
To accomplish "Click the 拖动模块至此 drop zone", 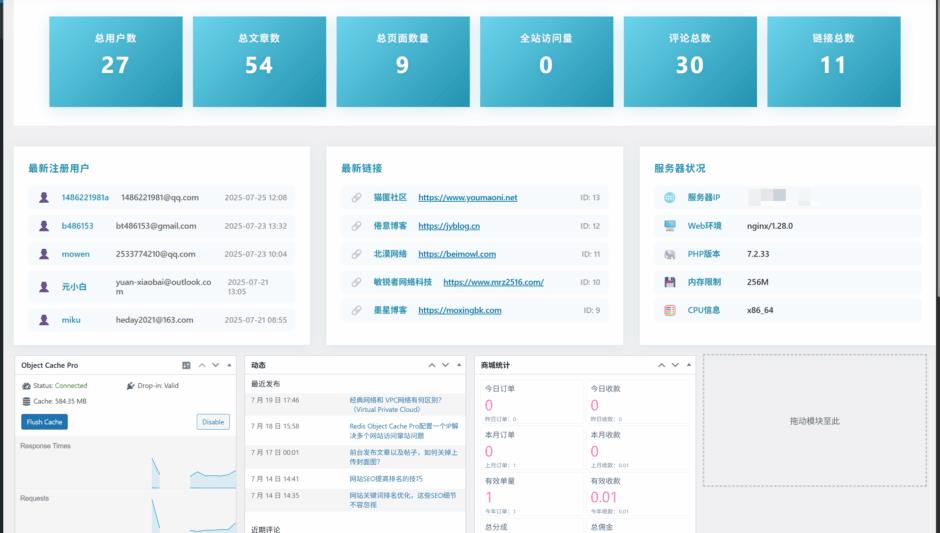I will click(x=814, y=420).
